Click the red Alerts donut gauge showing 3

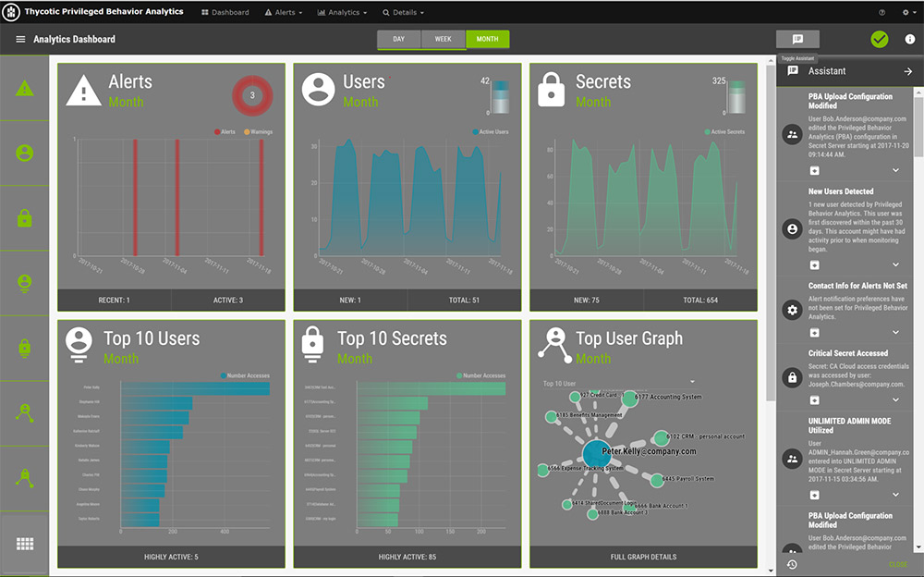click(x=252, y=95)
